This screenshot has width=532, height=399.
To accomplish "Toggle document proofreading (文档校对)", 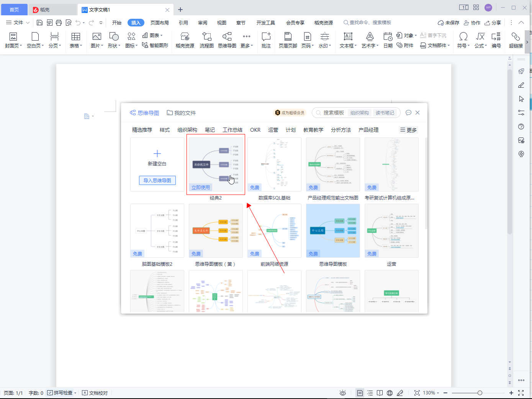I will coord(95,393).
